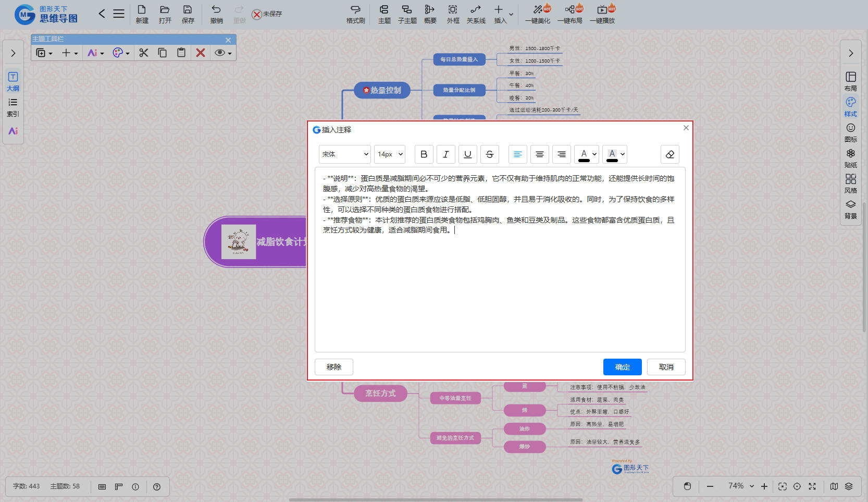Click the scissors cut icon
868x502 pixels.
point(144,53)
